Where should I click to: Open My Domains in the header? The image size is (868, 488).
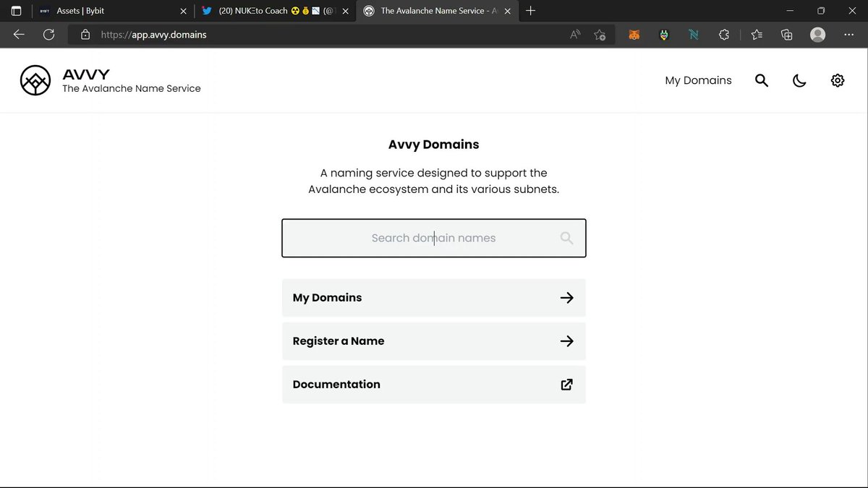coord(698,80)
